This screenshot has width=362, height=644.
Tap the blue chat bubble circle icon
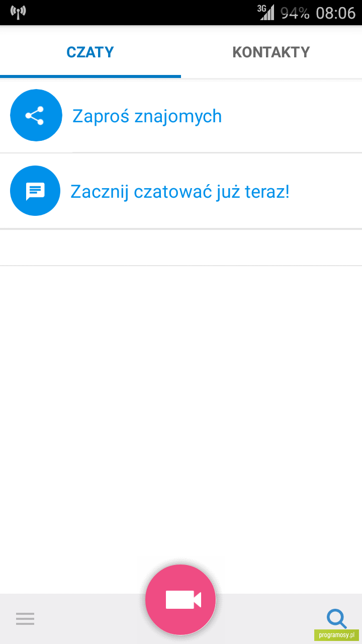(x=35, y=191)
